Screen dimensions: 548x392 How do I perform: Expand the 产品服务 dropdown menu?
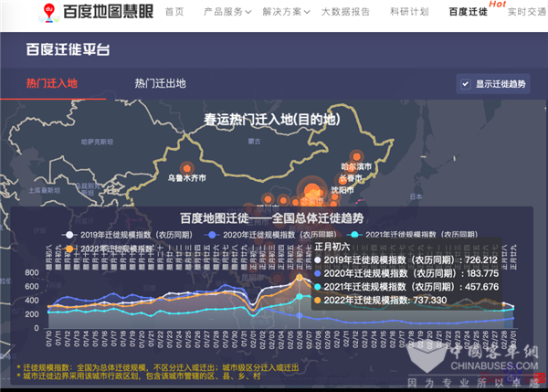227,12
